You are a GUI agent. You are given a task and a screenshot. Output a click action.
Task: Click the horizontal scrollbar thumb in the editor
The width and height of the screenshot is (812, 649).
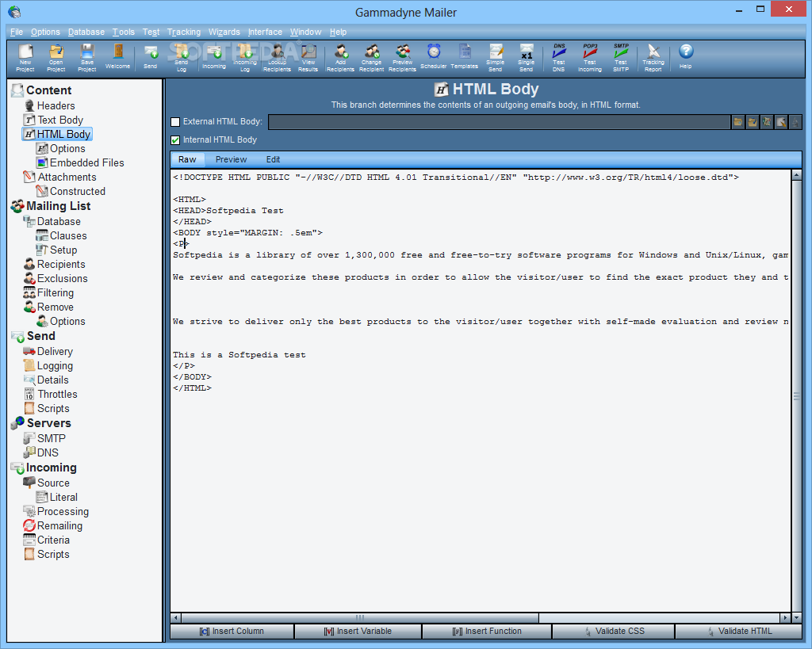pyautogui.click(x=360, y=617)
